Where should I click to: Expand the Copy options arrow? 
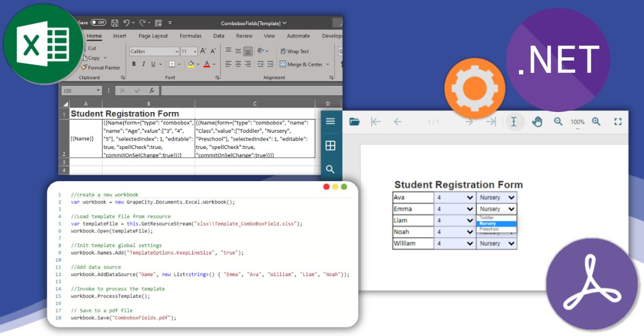(x=105, y=58)
